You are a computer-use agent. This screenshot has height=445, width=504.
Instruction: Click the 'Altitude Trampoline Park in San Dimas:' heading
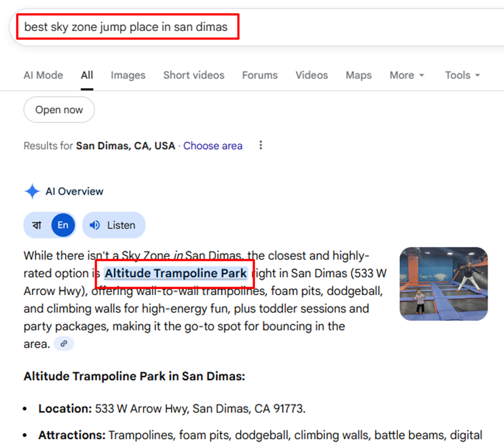(x=134, y=376)
